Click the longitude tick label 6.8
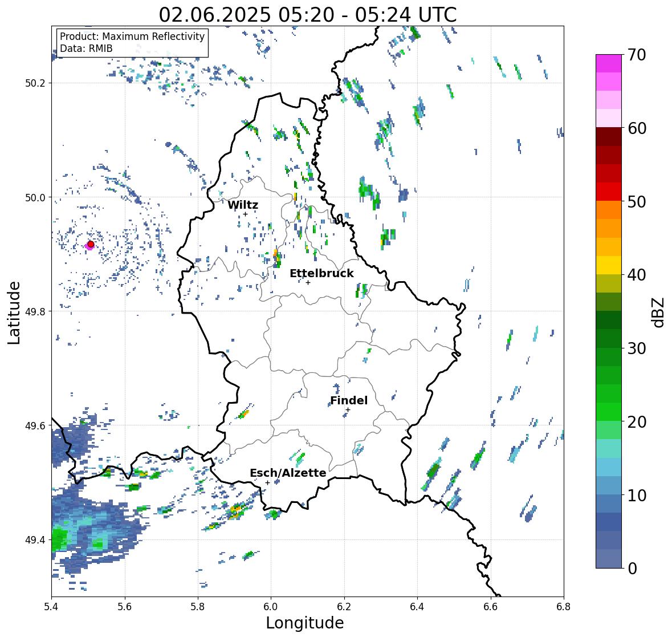 pyautogui.click(x=564, y=607)
